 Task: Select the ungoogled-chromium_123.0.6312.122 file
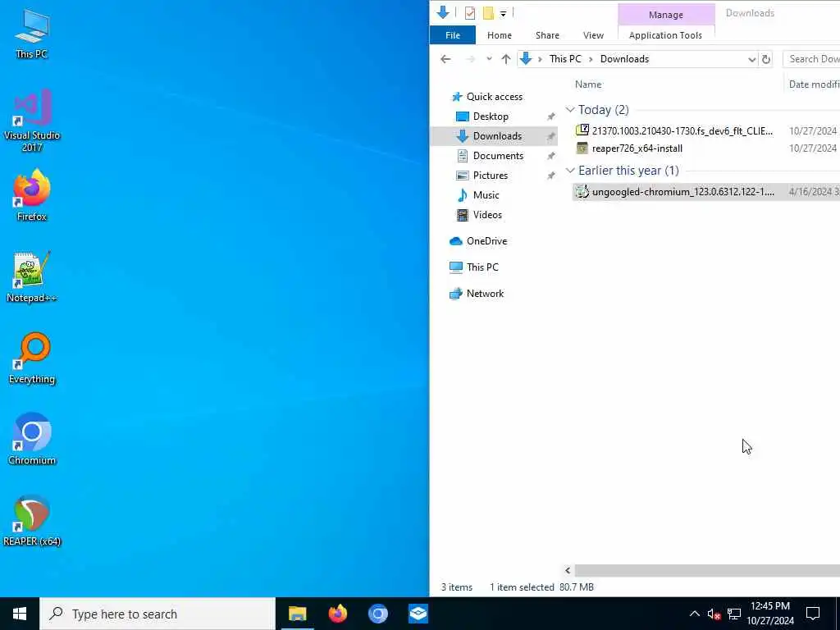(682, 192)
